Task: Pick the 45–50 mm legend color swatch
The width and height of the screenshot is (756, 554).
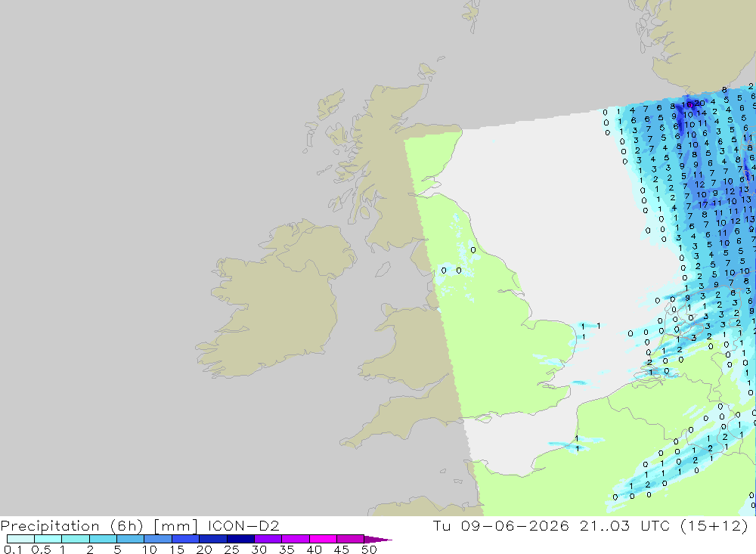Action: 351,539
